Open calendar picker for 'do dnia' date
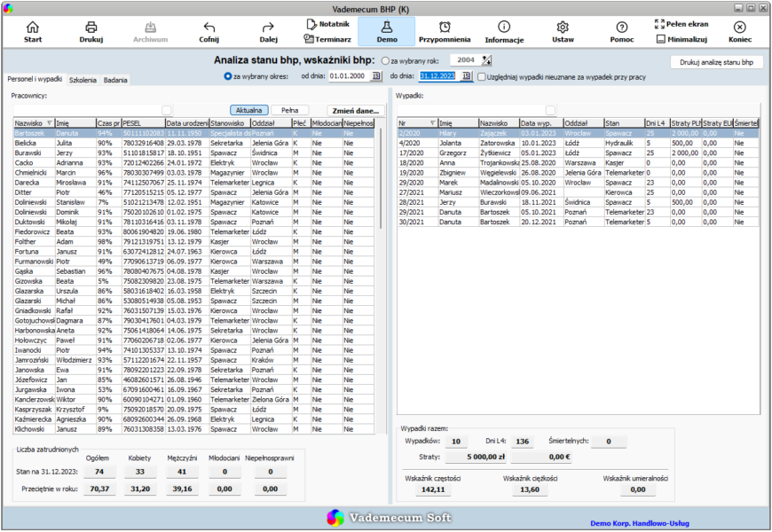The width and height of the screenshot is (772, 532). pyautogui.click(x=466, y=76)
